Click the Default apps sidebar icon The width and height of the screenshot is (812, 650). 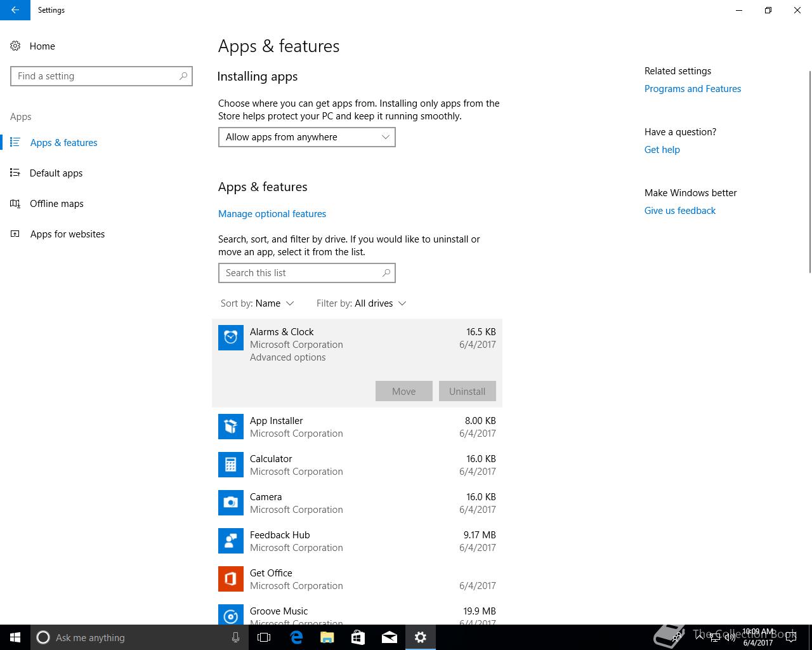15,173
